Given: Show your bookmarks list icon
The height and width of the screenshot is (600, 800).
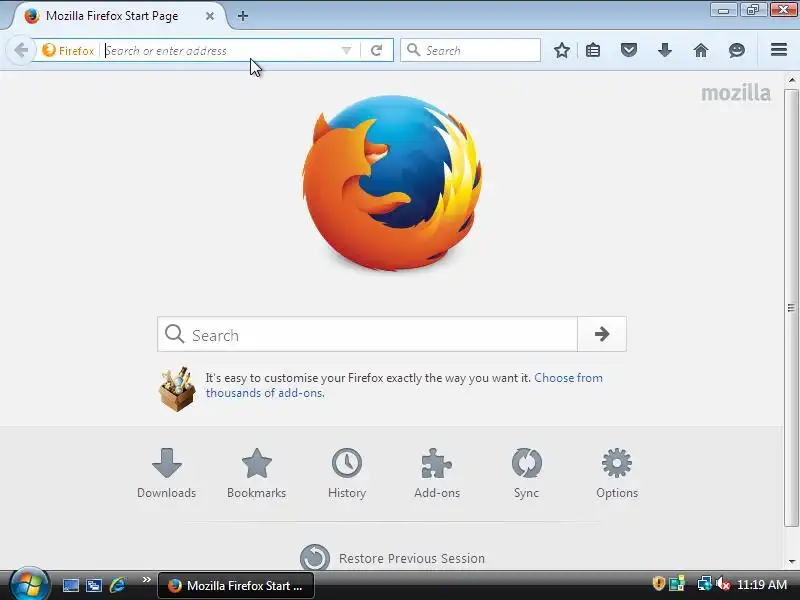Looking at the screenshot, I should point(593,50).
